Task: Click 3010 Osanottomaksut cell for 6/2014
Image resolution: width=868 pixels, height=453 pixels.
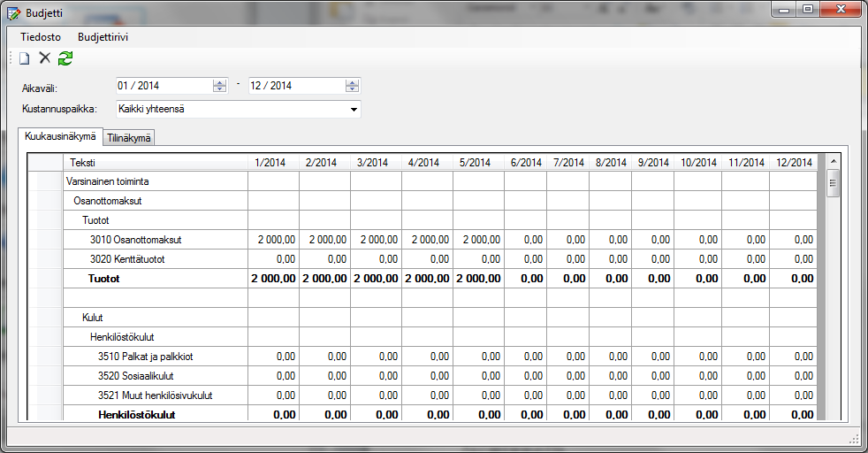Action: pos(525,240)
